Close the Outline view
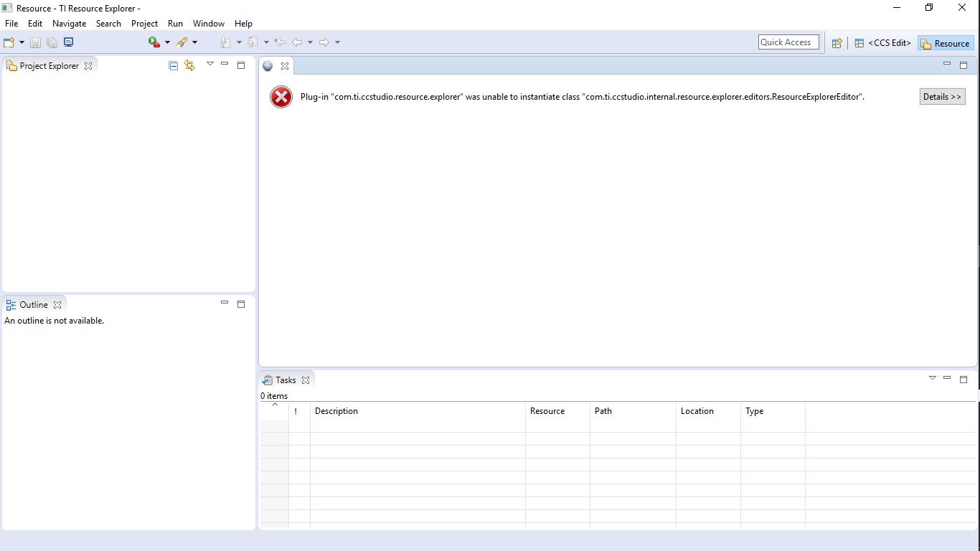 (57, 305)
